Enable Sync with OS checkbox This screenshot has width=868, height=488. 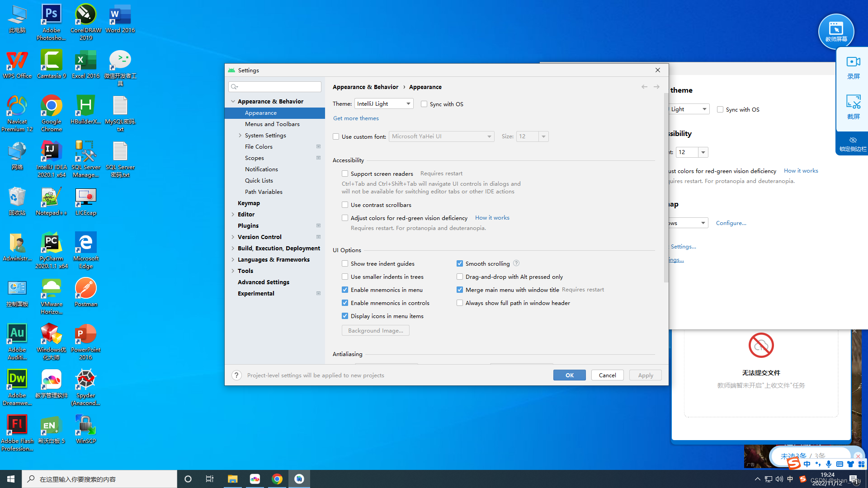pos(424,104)
